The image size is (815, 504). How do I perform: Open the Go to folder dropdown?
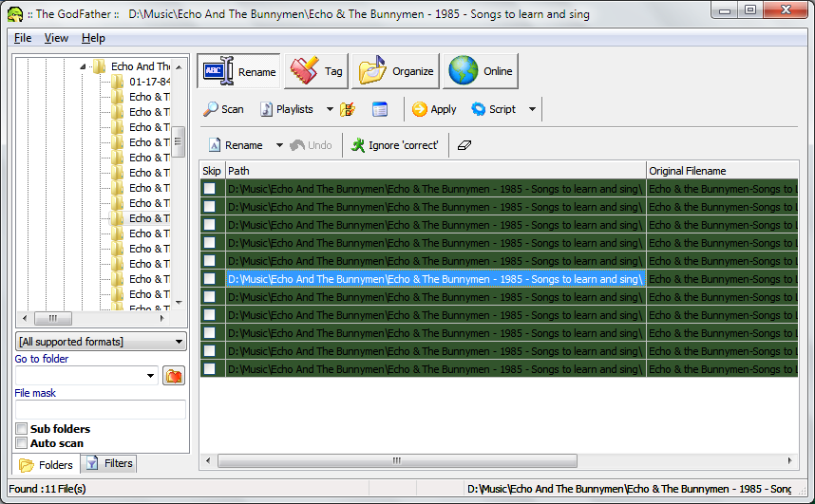click(150, 376)
